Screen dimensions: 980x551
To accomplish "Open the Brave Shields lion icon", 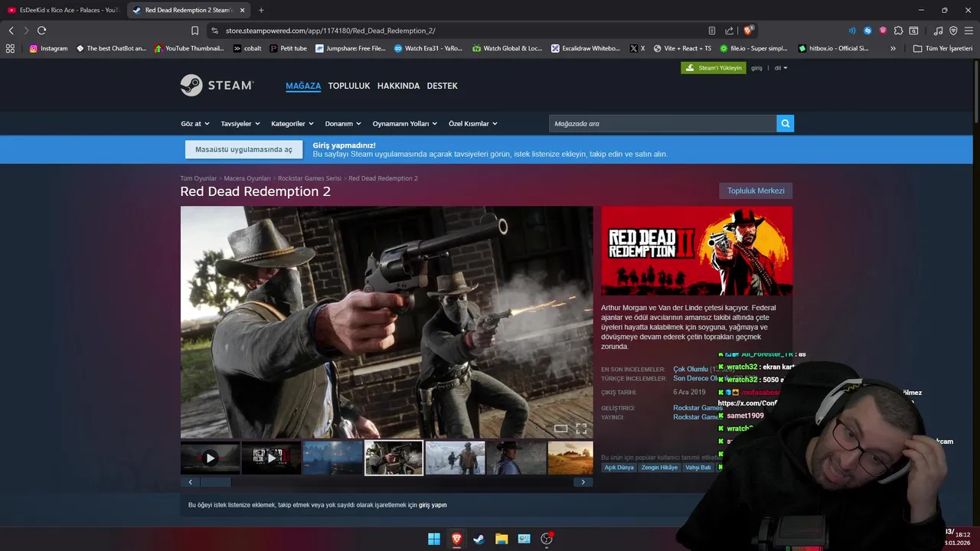I will point(748,31).
